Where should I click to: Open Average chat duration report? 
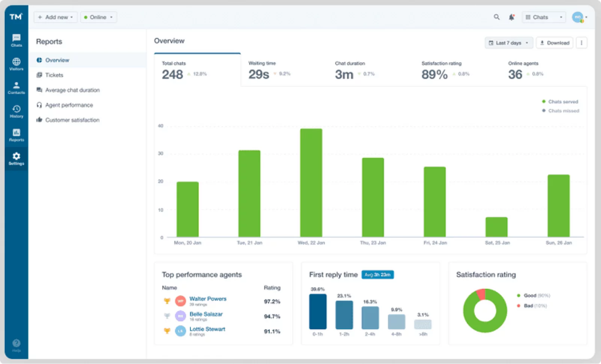87,90
